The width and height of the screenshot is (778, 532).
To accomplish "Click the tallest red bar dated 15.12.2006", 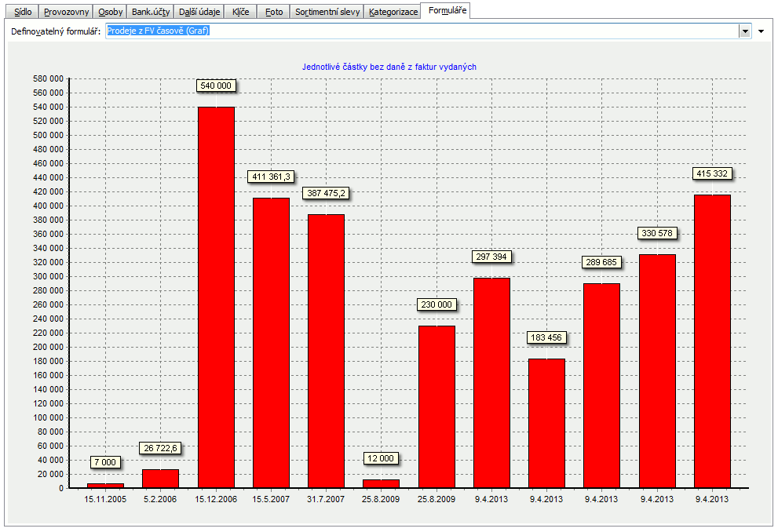I will [216, 297].
